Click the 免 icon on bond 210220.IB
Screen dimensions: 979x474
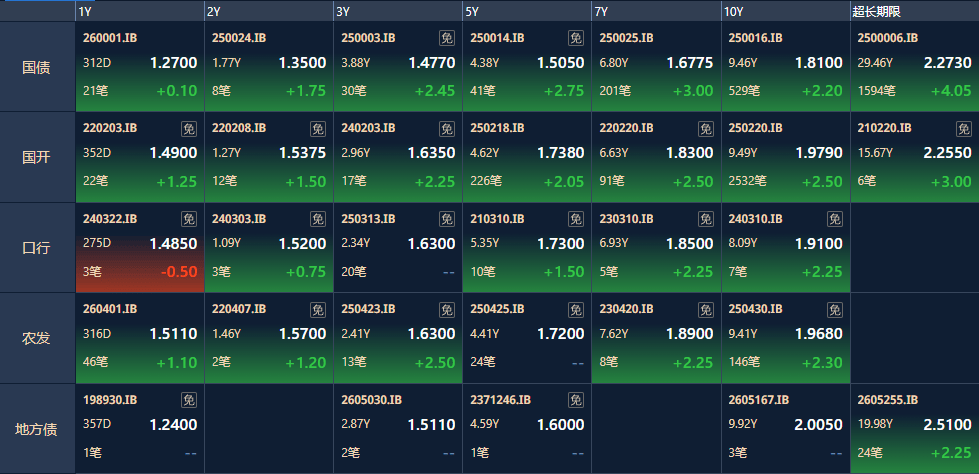point(963,128)
